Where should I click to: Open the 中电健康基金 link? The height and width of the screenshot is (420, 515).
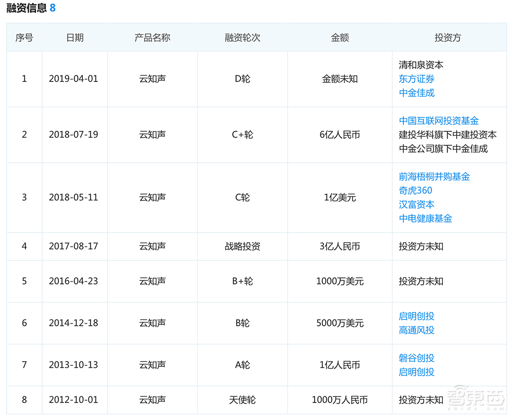click(x=426, y=218)
